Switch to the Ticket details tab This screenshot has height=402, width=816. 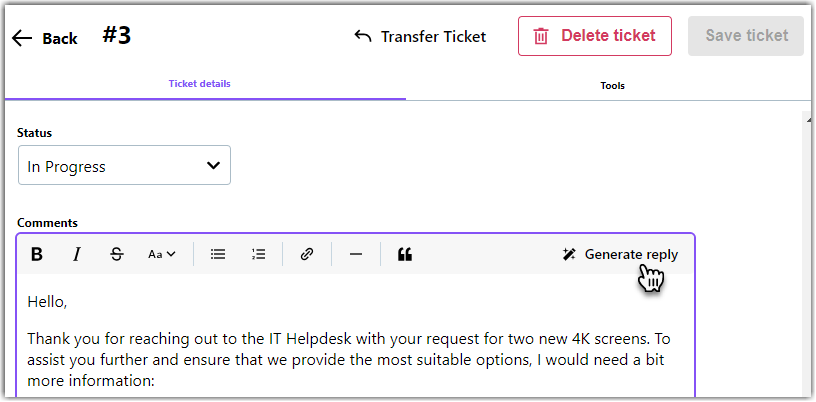[199, 83]
